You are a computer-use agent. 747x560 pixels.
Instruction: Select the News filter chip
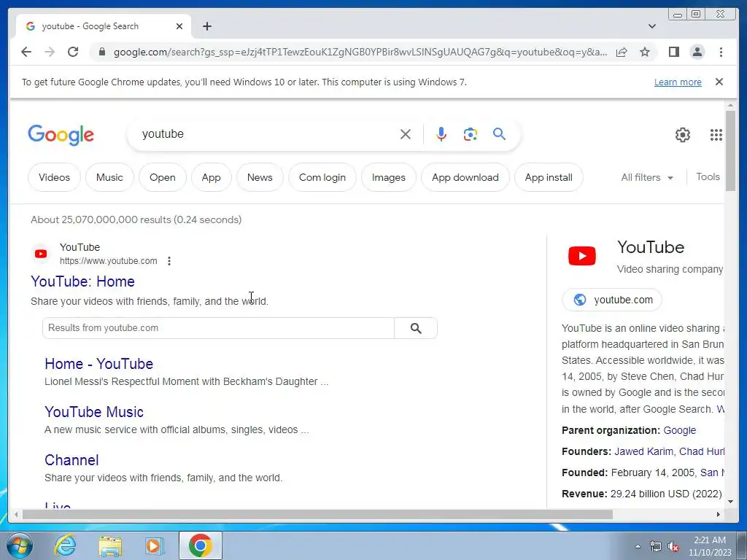260,177
